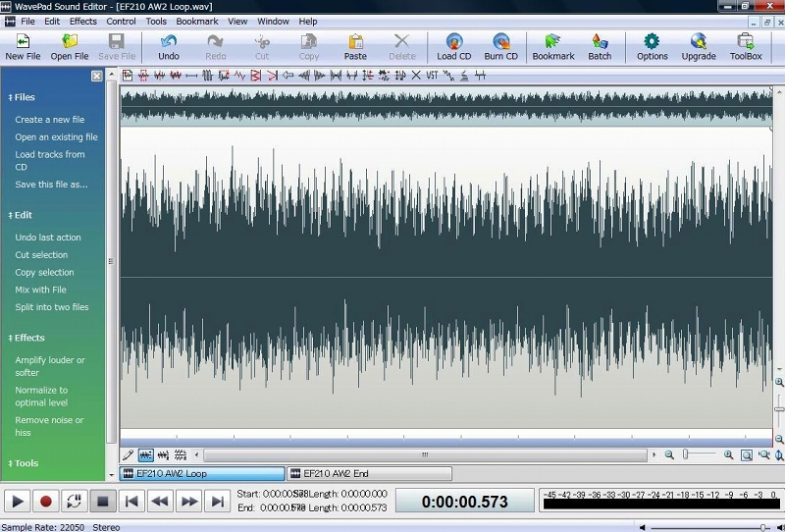Viewport: 785px width, 532px height.
Task: Click 'Normalize to optimal level' link
Action: (41, 397)
